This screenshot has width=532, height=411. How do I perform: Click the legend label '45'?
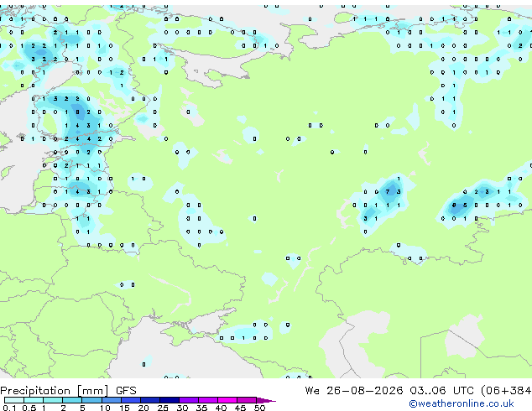(240, 408)
